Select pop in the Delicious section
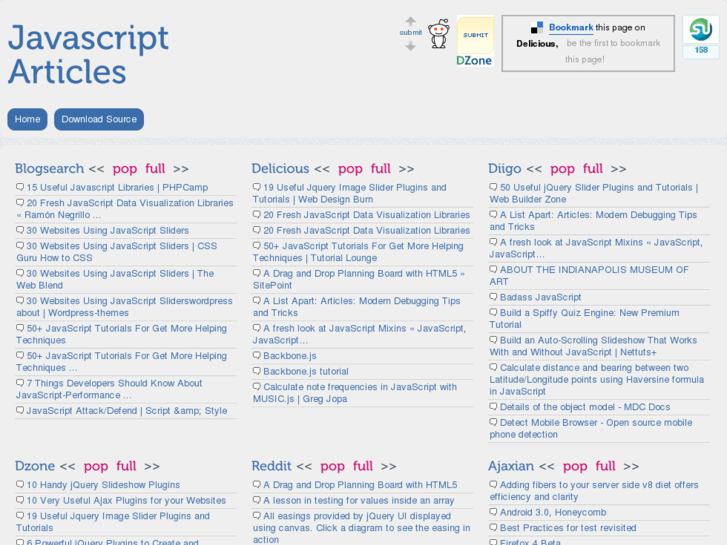The width and height of the screenshot is (727, 545). pos(350,169)
